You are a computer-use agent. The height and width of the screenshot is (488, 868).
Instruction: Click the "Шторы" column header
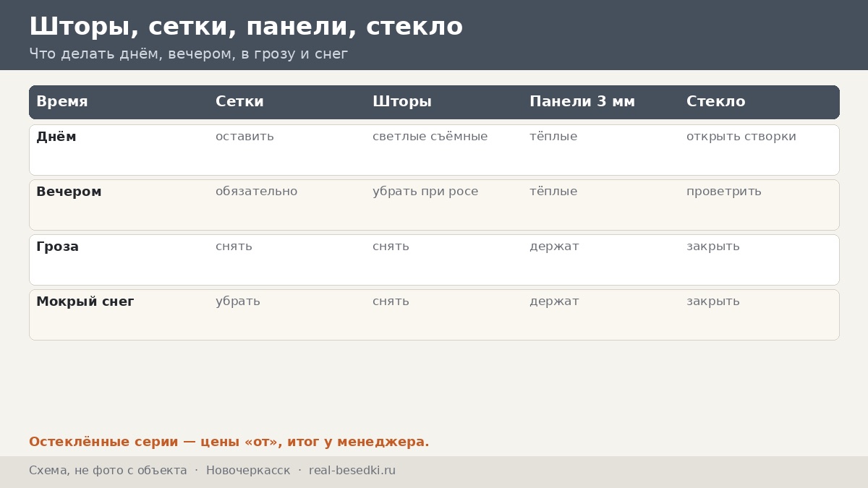click(402, 102)
